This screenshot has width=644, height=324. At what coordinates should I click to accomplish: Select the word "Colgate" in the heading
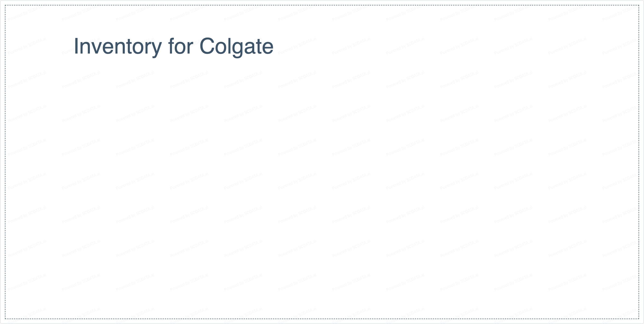tap(236, 46)
